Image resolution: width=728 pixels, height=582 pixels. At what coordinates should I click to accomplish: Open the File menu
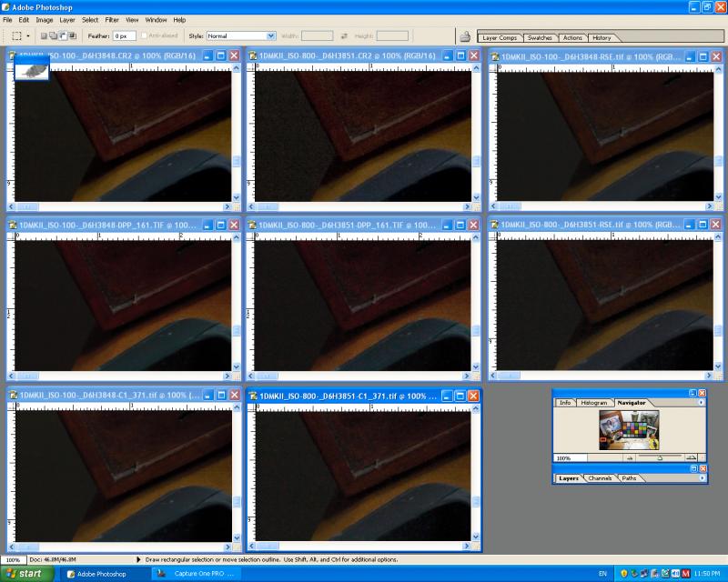click(7, 20)
